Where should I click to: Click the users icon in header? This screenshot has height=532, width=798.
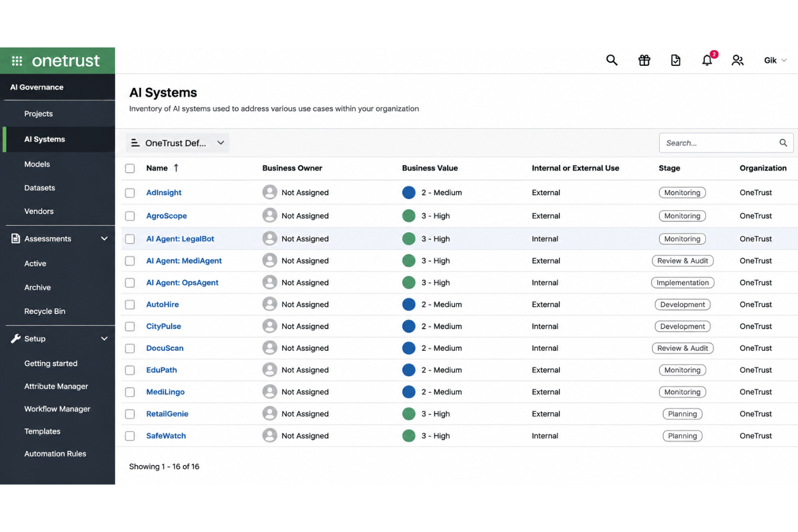point(738,60)
